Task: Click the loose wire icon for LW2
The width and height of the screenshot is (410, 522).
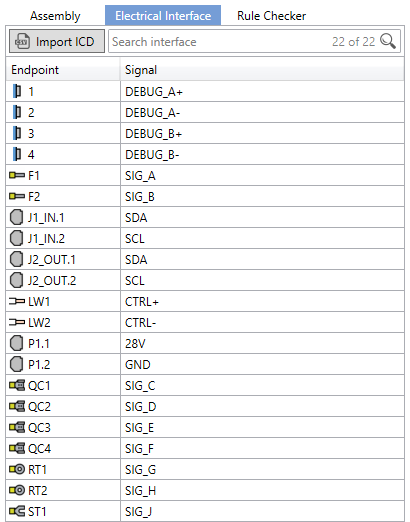Action: (x=17, y=322)
